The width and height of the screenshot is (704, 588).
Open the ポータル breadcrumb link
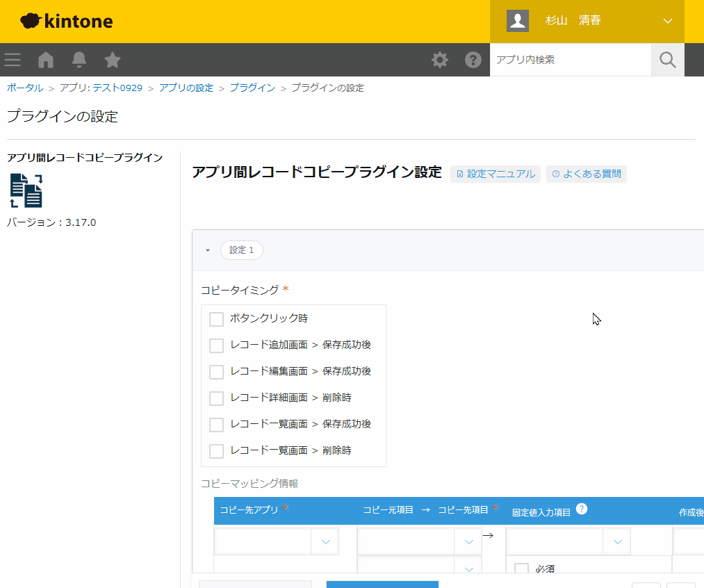coord(25,88)
